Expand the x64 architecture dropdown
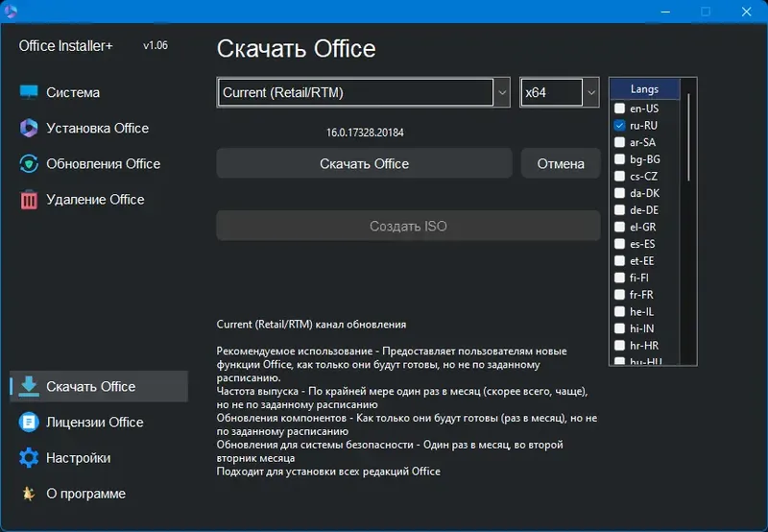Screen dimensions: 768x532 590,93
